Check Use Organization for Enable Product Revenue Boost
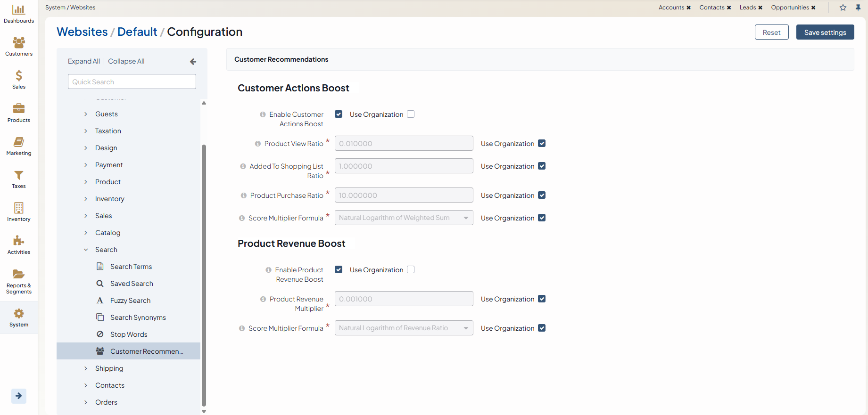The height and width of the screenshot is (415, 868). click(411, 269)
